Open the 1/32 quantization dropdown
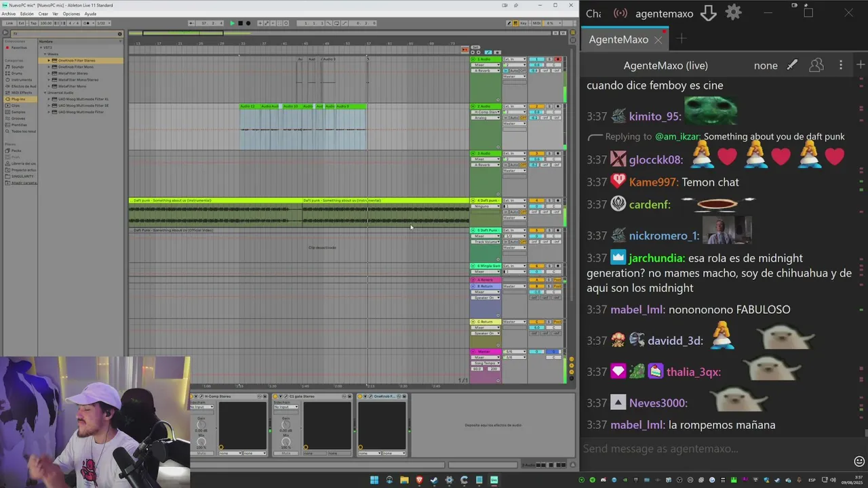Image resolution: width=868 pixels, height=488 pixels. click(x=102, y=23)
